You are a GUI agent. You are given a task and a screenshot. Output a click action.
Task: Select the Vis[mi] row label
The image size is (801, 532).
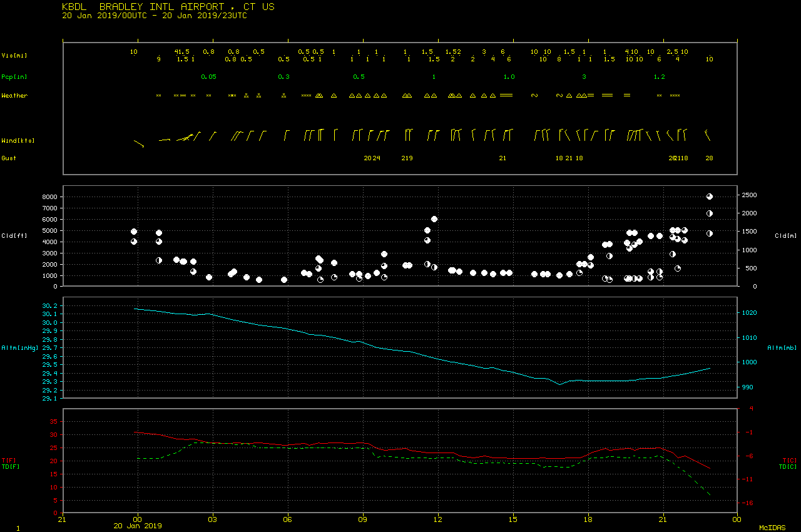point(14,56)
